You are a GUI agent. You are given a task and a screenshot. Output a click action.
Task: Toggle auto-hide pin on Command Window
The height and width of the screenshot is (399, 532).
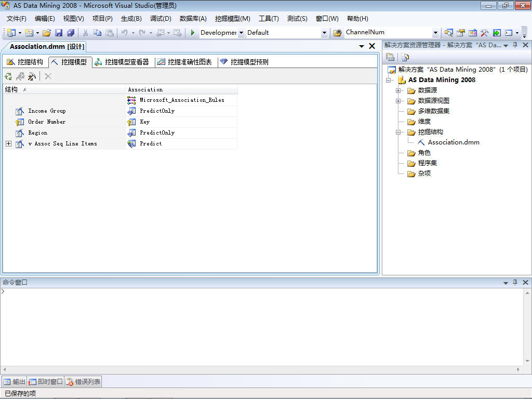coord(515,282)
